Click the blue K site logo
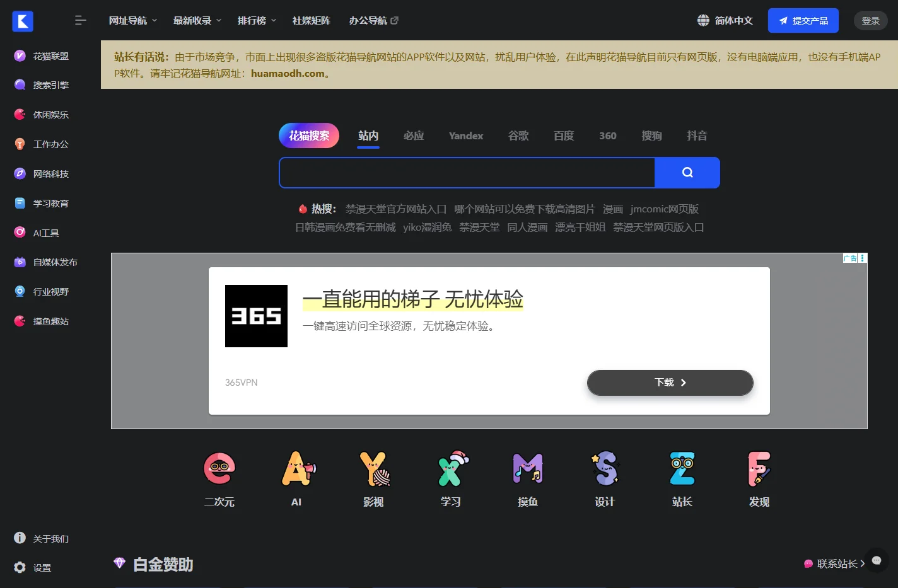 coord(23,21)
